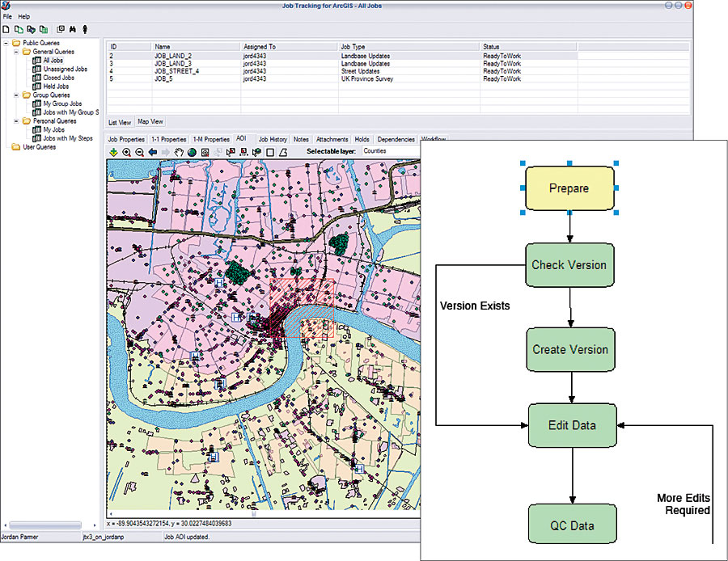Select the Zoom Out magnifier tool
This screenshot has height=561, width=728.
[139, 152]
